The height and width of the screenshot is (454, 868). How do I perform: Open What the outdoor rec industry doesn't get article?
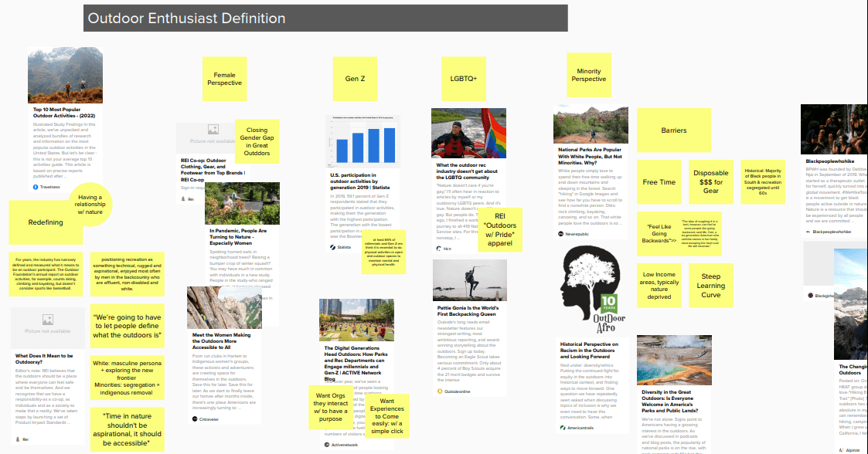tap(467, 171)
